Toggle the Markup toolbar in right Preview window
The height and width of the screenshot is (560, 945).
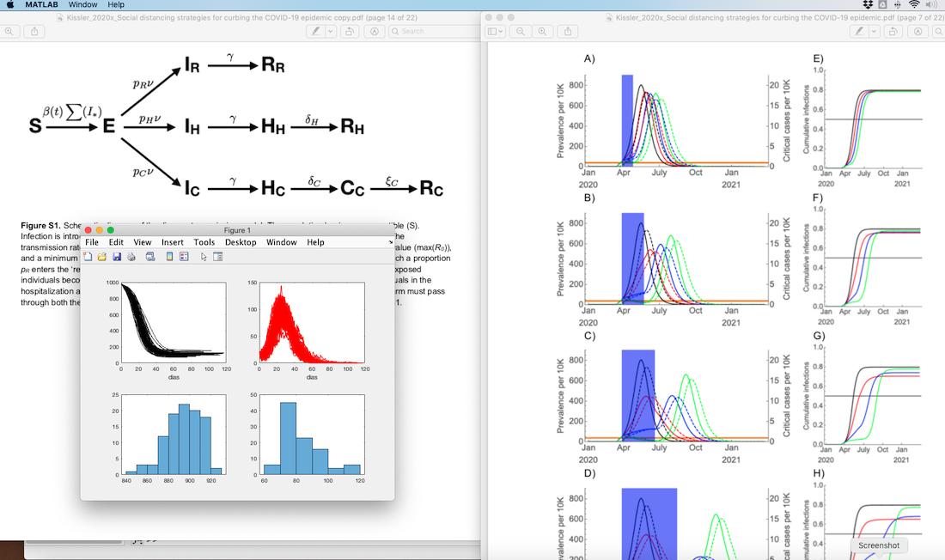coord(918,31)
